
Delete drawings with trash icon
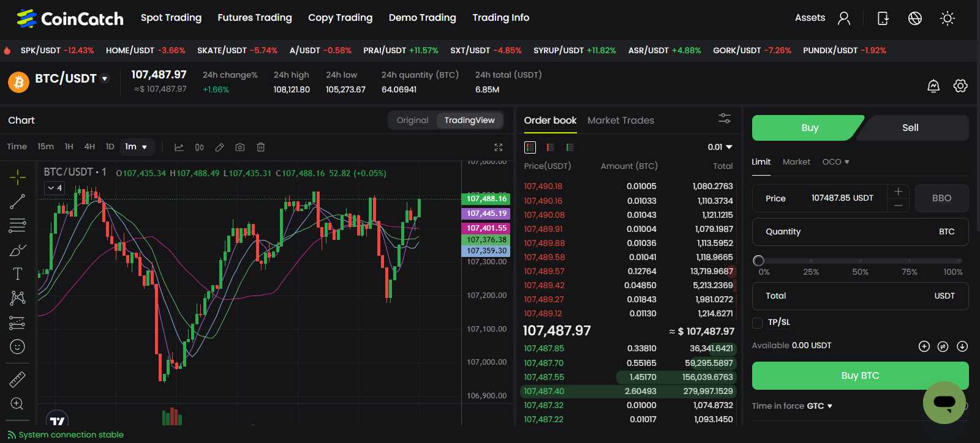tap(261, 147)
